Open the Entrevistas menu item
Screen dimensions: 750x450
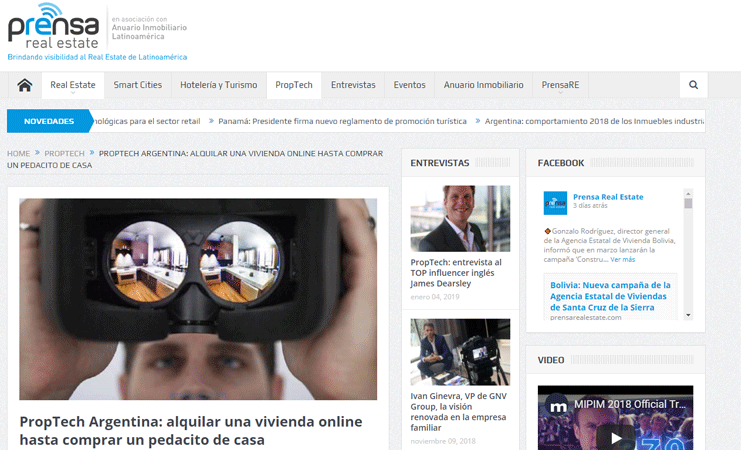click(x=353, y=86)
